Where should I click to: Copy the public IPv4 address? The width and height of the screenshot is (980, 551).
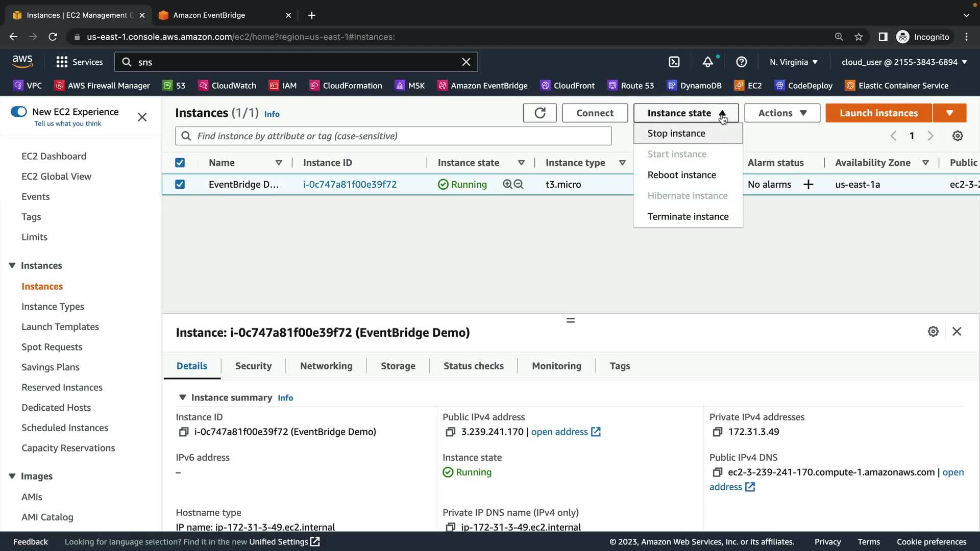(x=450, y=432)
